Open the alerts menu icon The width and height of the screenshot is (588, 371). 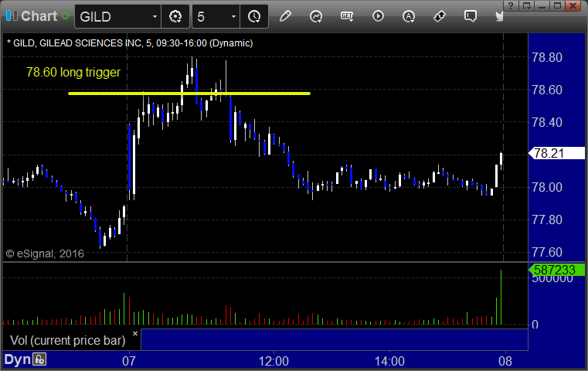409,16
